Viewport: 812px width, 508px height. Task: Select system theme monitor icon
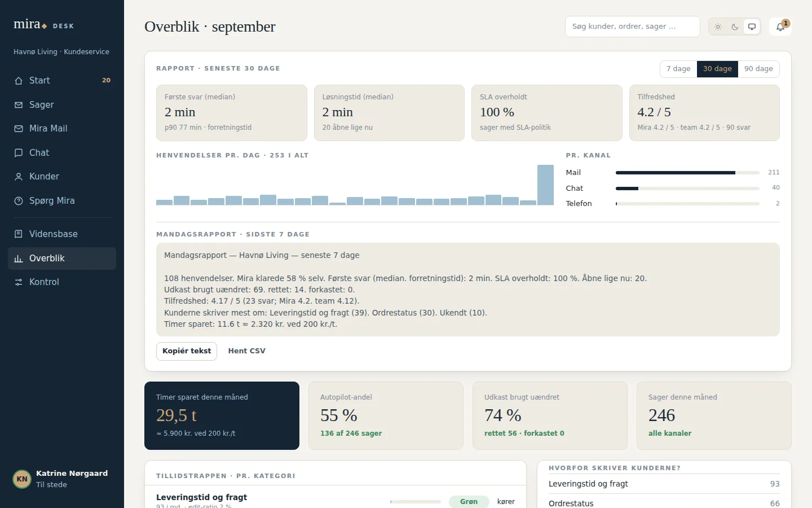pyautogui.click(x=752, y=27)
